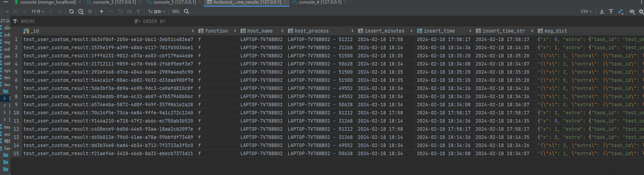
Task: Open the auto-refresh clock icon
Action: [81, 11]
